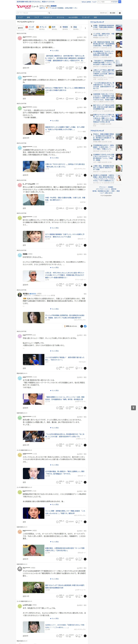Select the オフレコ topic chip

(41, 28)
